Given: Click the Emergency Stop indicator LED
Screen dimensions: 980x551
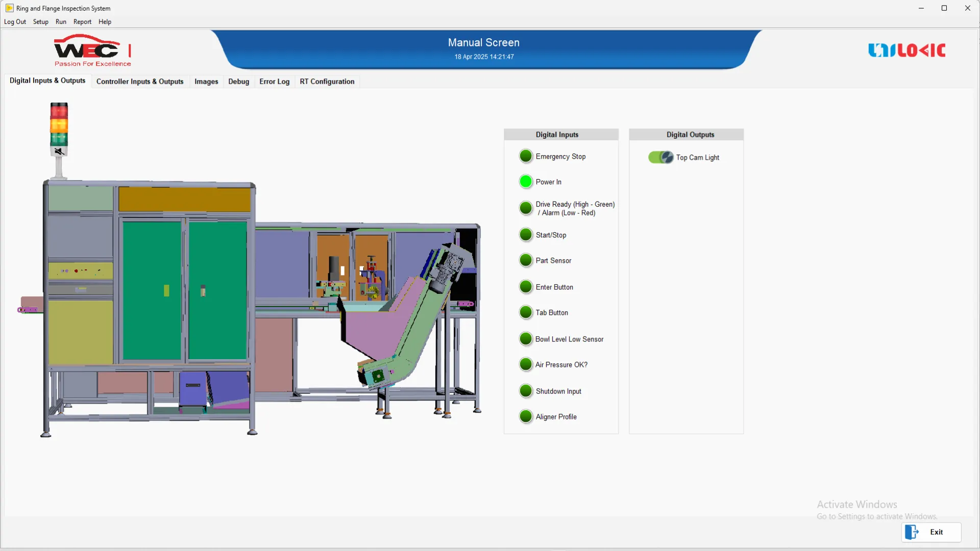Looking at the screenshot, I should pyautogui.click(x=526, y=156).
